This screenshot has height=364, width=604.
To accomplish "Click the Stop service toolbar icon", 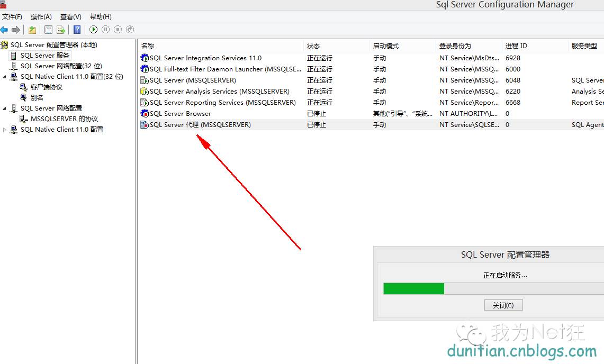I will coord(118,29).
